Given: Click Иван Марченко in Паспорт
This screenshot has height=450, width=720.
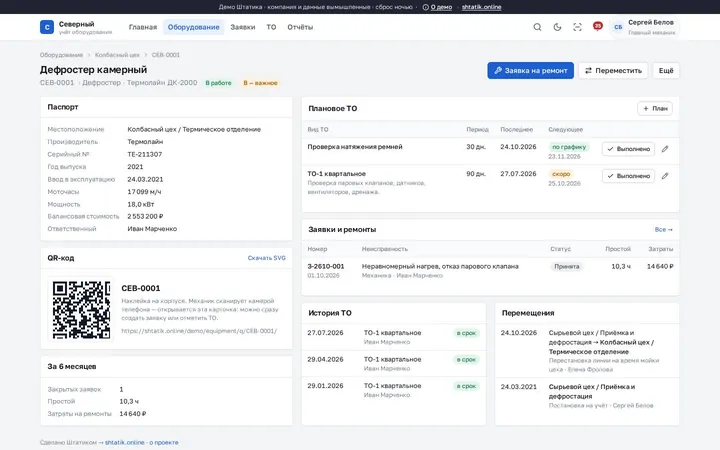Looking at the screenshot, I should click(x=152, y=229).
